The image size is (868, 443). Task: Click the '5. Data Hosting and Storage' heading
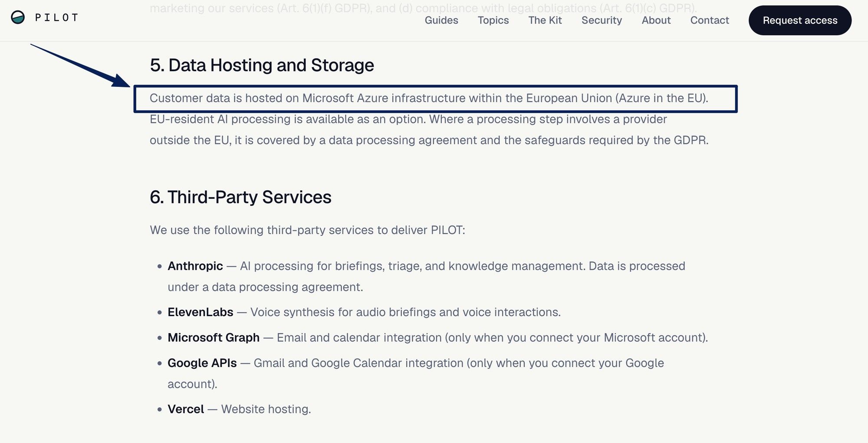click(x=262, y=65)
